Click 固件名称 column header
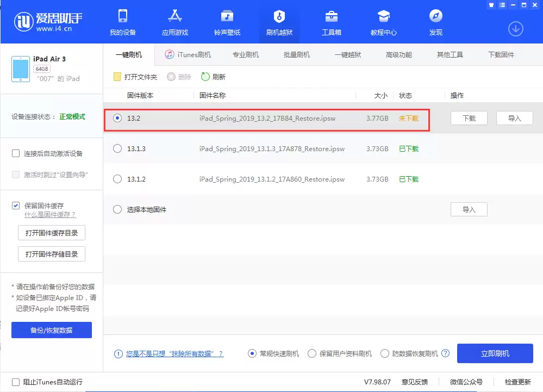Image resolution: width=543 pixels, height=392 pixels. tap(213, 96)
